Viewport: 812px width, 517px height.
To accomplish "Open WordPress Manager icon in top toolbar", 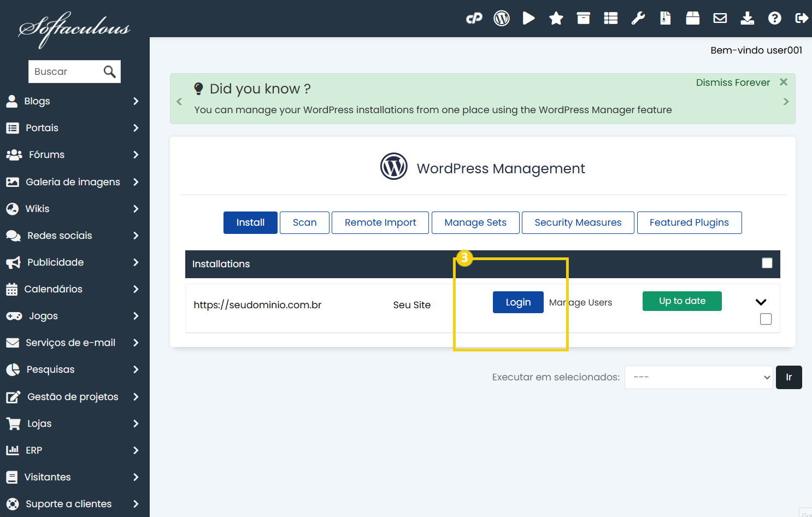I will coord(502,19).
